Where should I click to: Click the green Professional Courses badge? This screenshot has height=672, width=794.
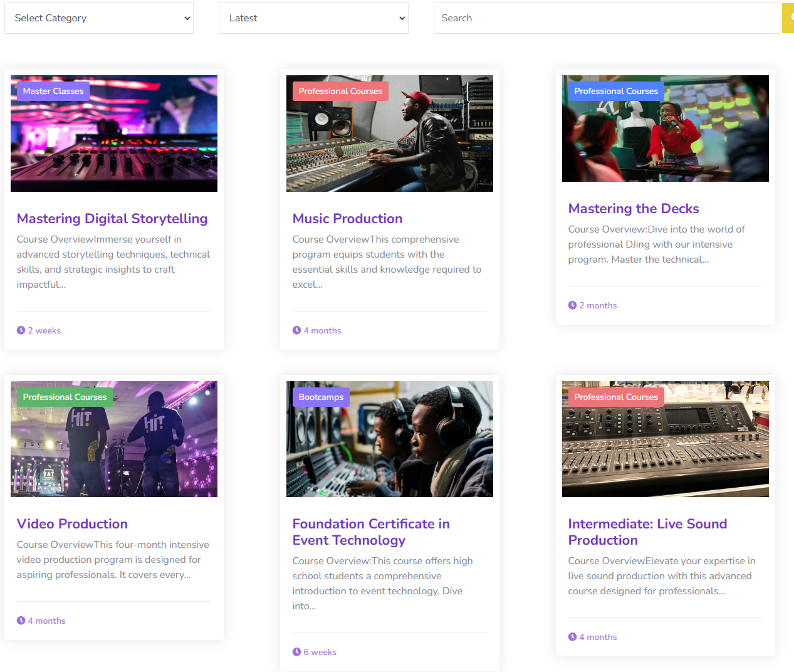pos(65,397)
